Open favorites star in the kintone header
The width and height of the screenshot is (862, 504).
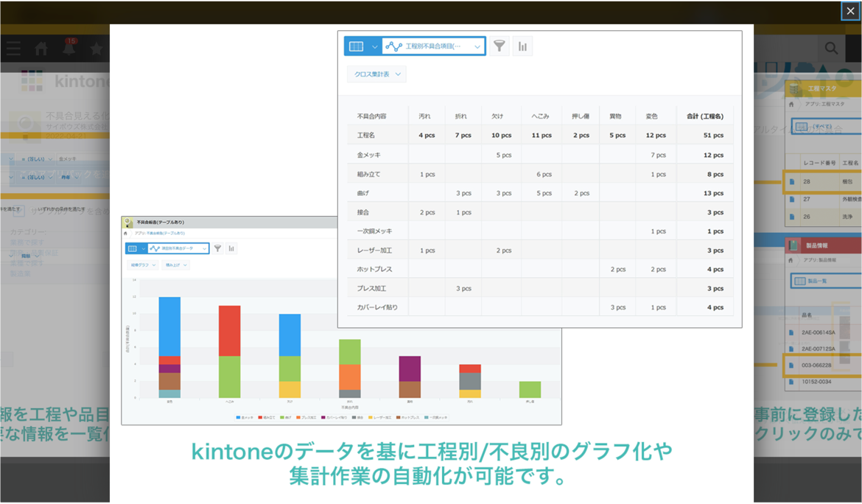point(97,49)
